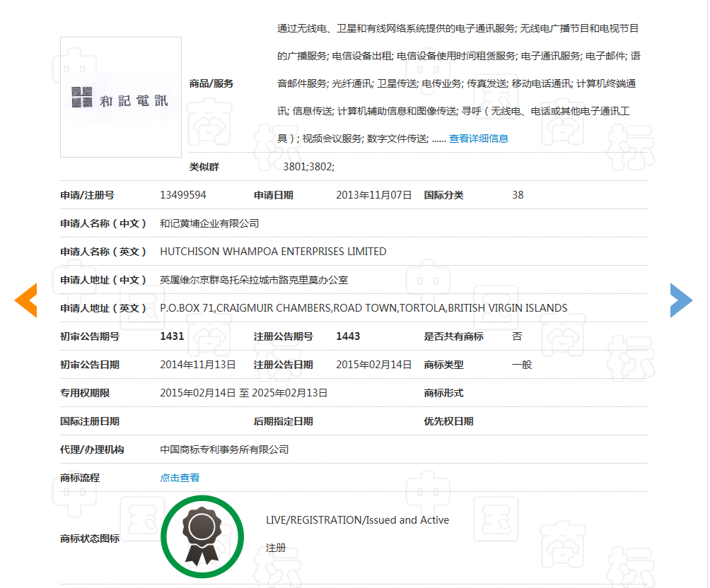
Task: Click 点击查看 for trademark process
Action: (x=180, y=478)
